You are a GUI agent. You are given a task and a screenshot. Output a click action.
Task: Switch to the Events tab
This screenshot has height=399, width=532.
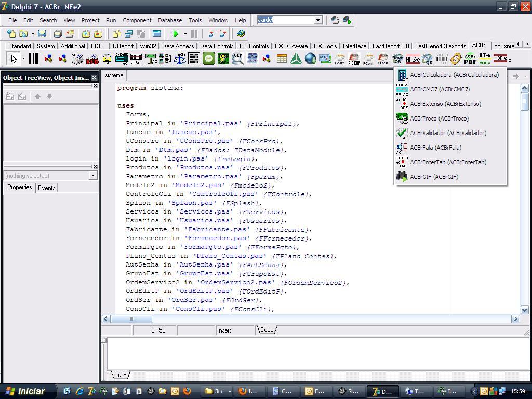pos(46,188)
